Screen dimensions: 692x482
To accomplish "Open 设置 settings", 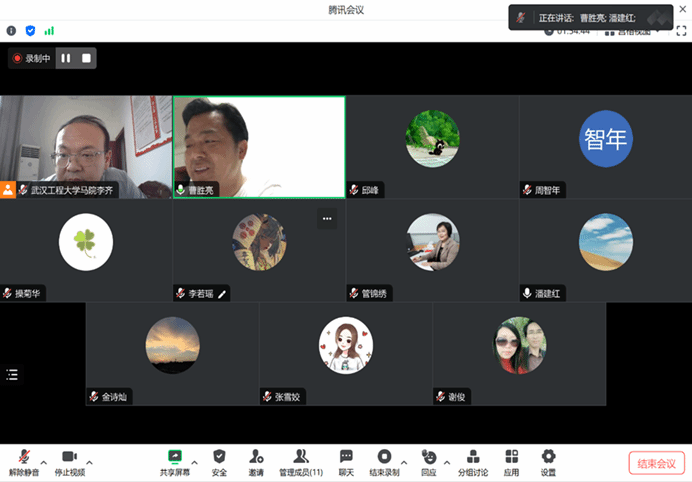I will (x=548, y=461).
